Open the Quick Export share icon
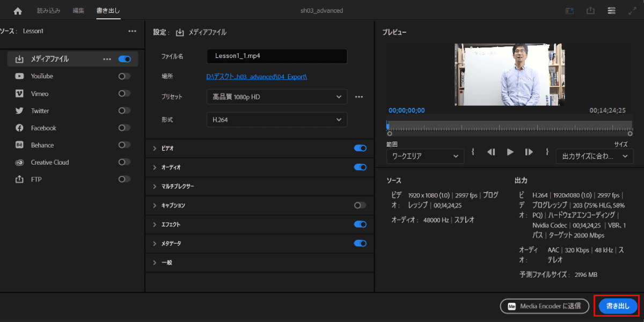This screenshot has width=644, height=322. (590, 11)
